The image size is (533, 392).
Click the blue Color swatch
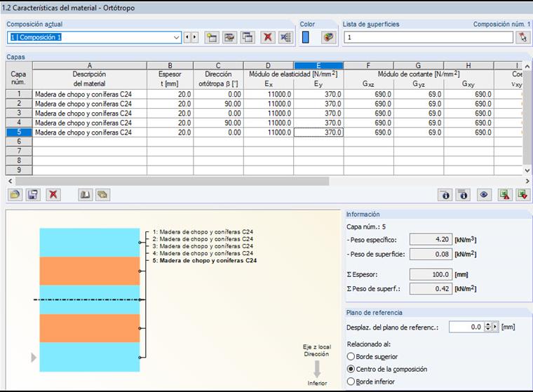[306, 37]
